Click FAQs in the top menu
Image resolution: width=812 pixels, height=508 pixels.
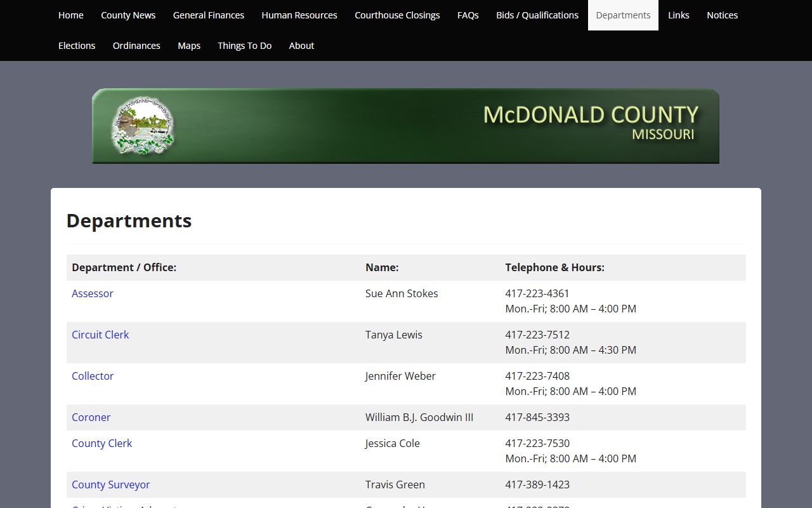(x=468, y=15)
